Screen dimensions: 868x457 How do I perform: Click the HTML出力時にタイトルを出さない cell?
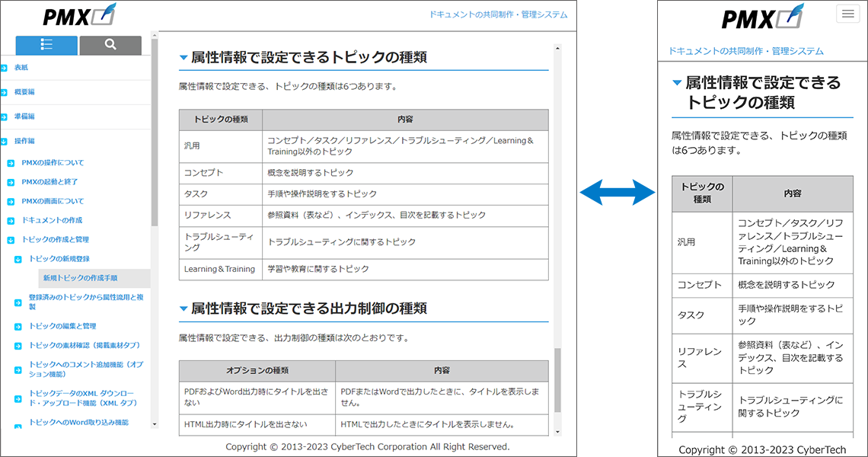coord(257,425)
